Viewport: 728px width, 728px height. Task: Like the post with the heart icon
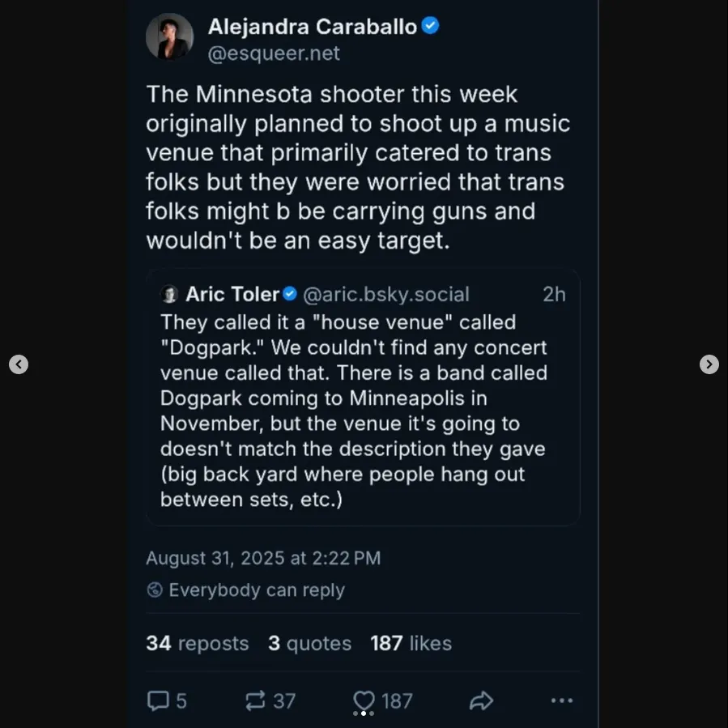[x=364, y=700]
